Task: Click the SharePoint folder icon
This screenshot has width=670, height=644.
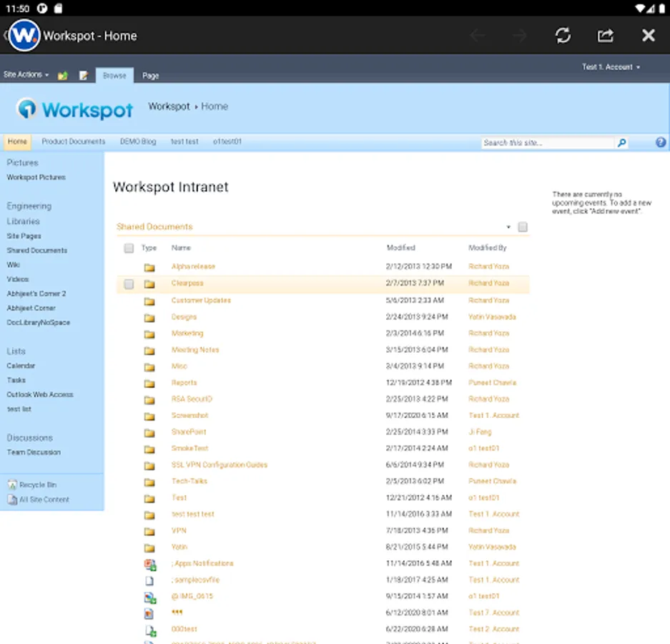Action: (x=149, y=433)
